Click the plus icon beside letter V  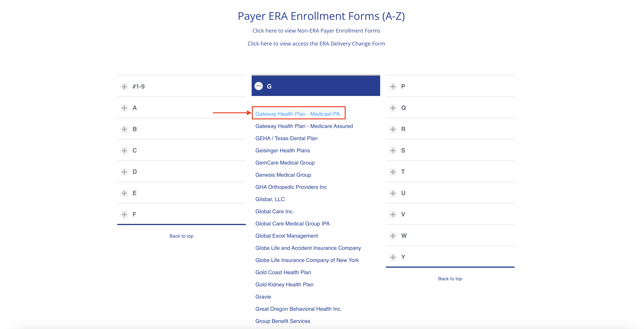click(393, 214)
